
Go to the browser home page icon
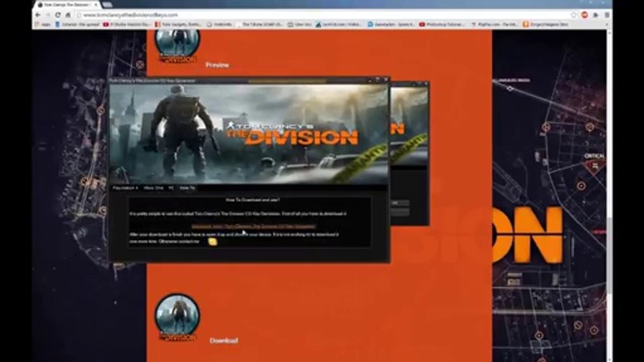(68, 15)
